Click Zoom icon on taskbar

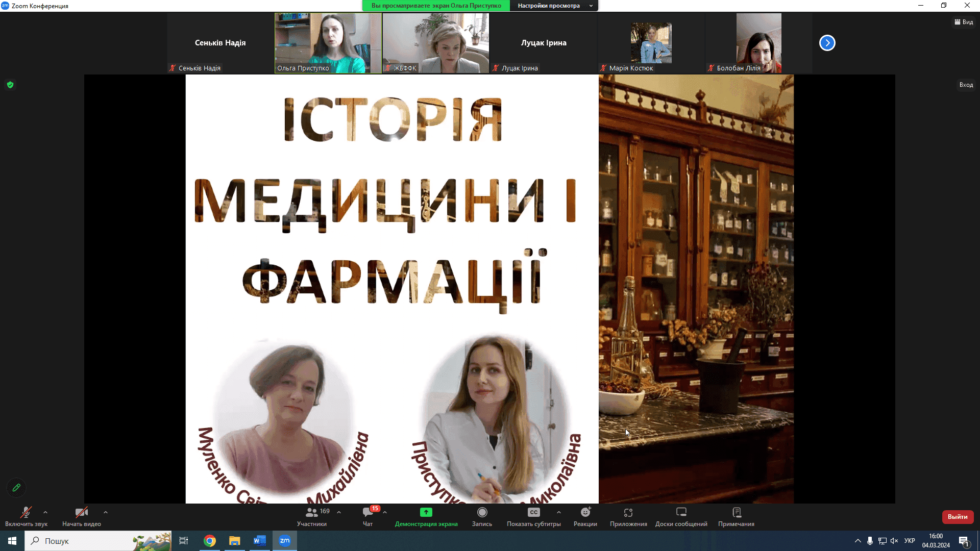pyautogui.click(x=285, y=541)
